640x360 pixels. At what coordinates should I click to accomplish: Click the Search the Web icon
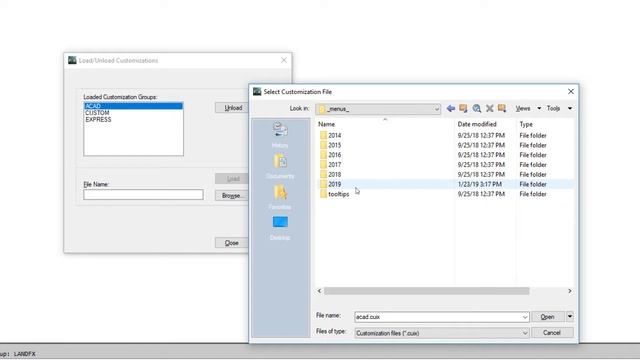coord(476,109)
